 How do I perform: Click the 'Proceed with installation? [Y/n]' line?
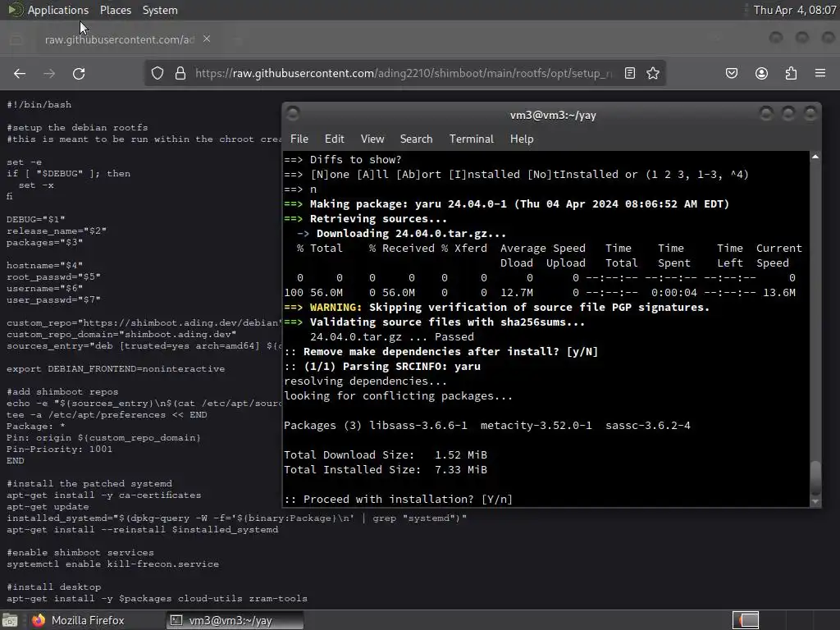point(398,500)
